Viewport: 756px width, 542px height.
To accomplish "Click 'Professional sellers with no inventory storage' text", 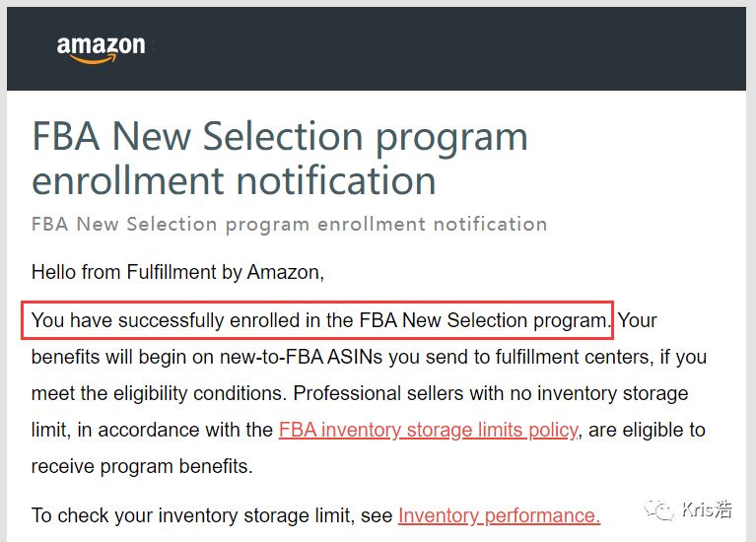I will coord(490,393).
